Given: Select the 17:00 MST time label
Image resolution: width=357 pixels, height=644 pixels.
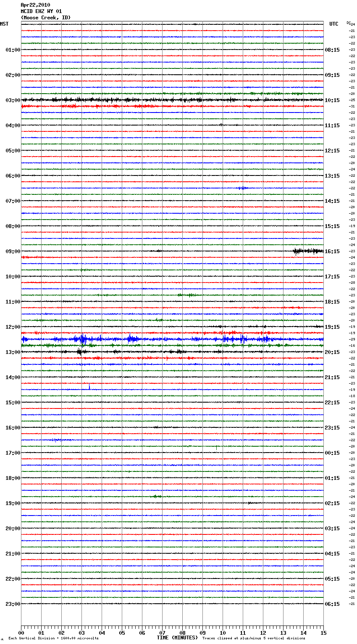Looking at the screenshot, I should click(13, 453).
